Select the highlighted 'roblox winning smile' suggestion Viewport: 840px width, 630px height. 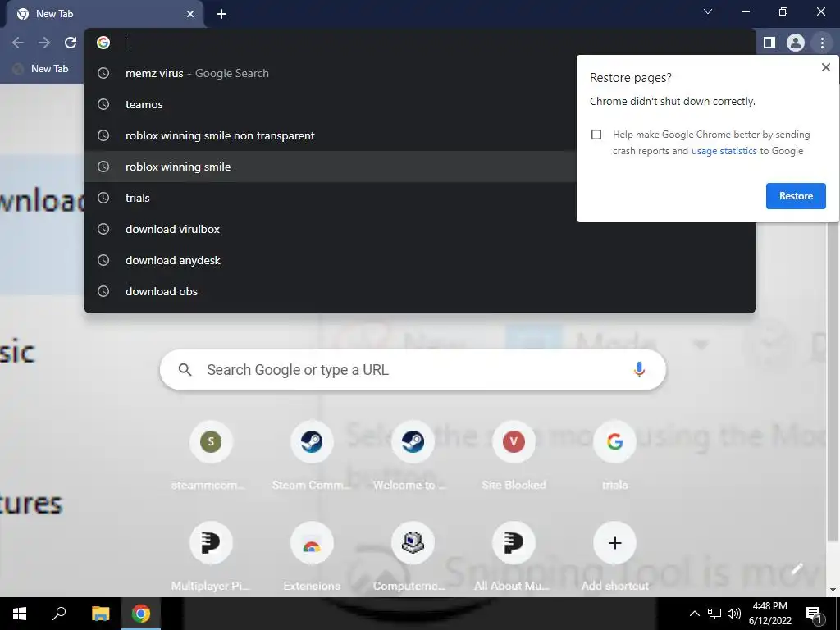click(420, 167)
